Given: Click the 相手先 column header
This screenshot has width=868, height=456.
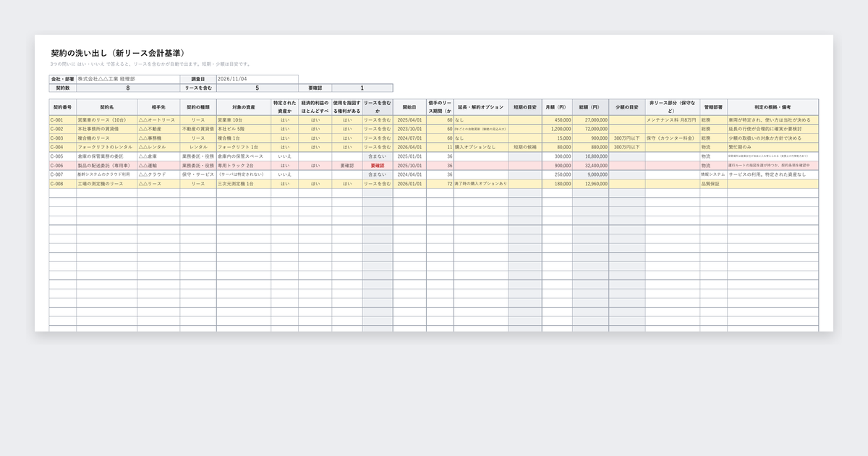Looking at the screenshot, I should pos(158,107).
